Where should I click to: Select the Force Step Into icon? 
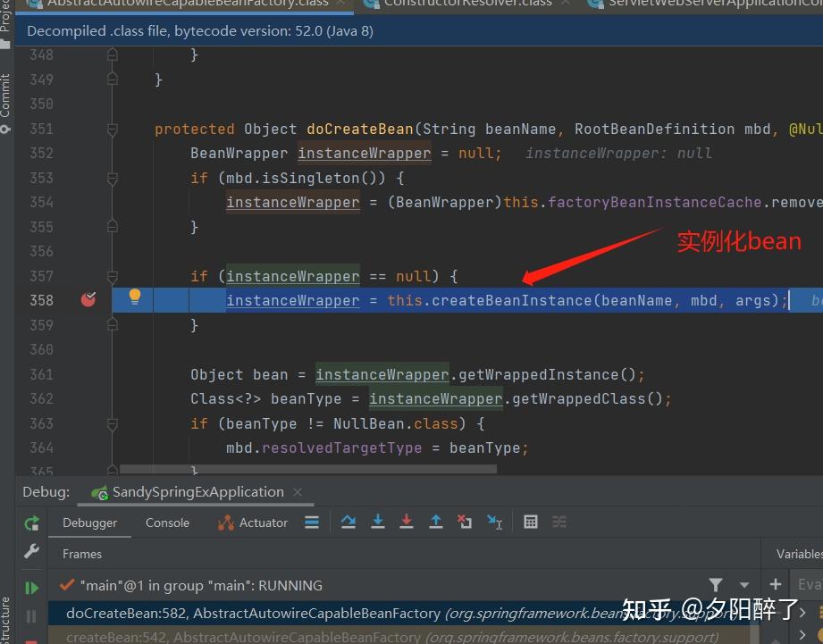tap(407, 522)
